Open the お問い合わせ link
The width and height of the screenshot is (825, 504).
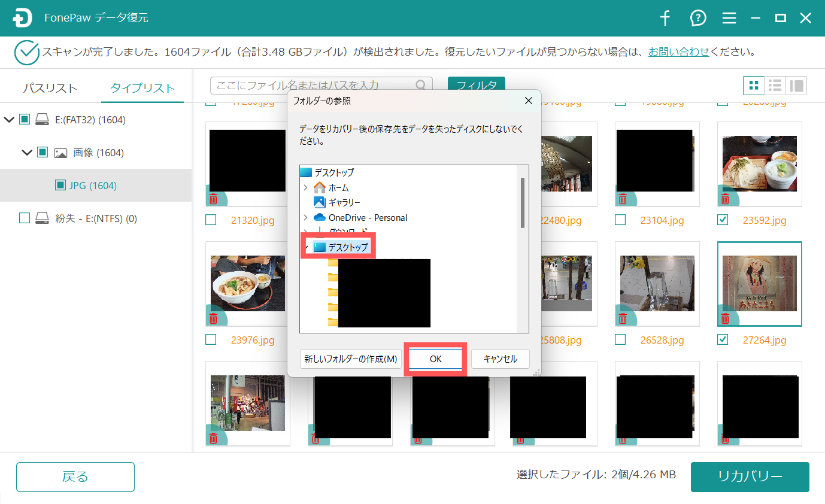[678, 52]
